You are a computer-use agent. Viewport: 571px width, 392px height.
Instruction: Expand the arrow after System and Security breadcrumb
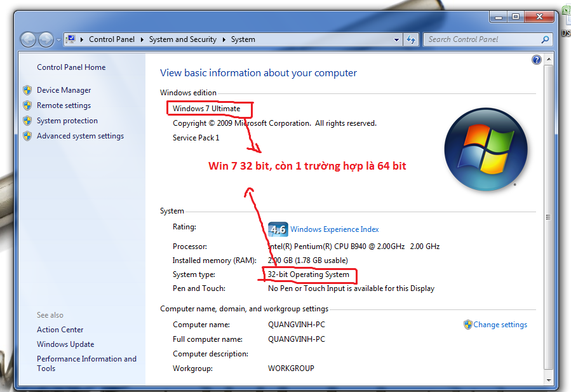click(224, 39)
